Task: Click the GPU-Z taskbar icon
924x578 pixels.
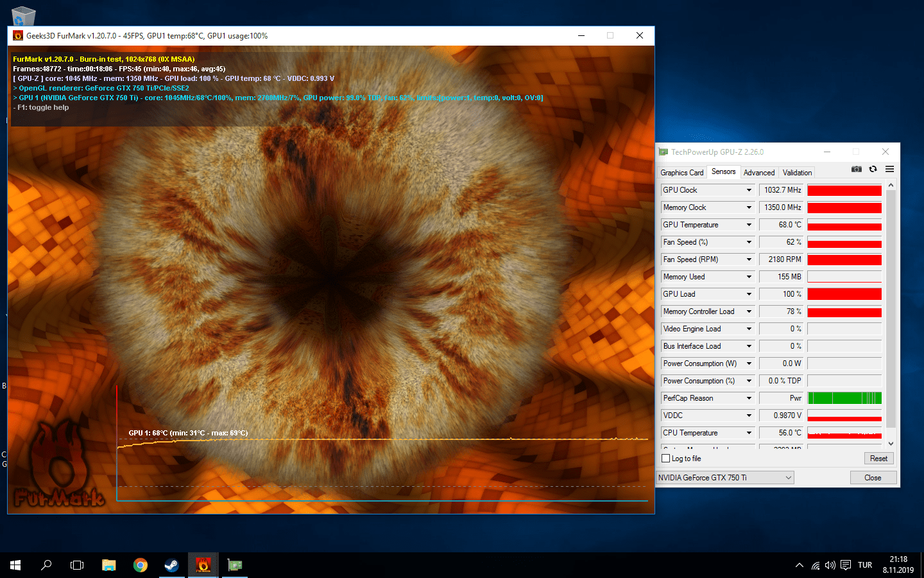Action: (234, 565)
